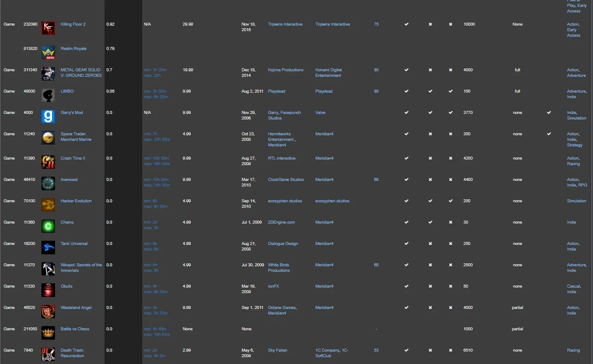Click the Crash Time II icon
593x364 pixels.
(48, 162)
